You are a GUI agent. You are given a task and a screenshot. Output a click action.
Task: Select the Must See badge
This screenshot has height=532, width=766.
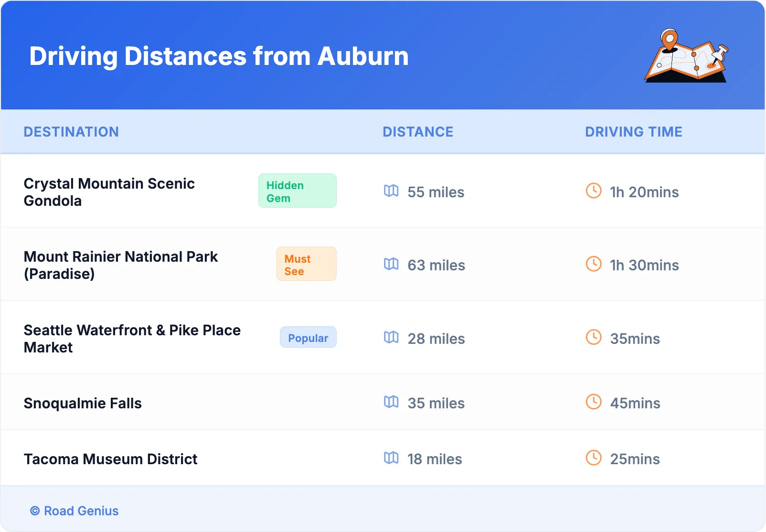pyautogui.click(x=306, y=264)
